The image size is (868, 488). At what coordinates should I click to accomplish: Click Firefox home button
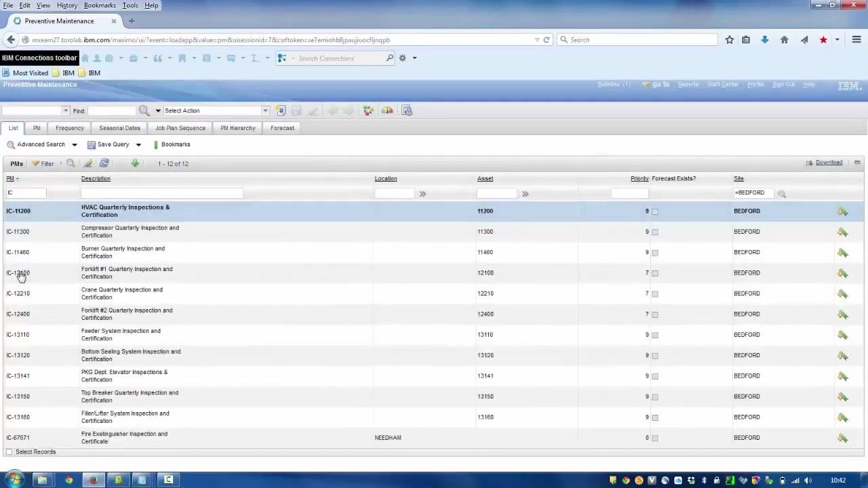tap(785, 40)
